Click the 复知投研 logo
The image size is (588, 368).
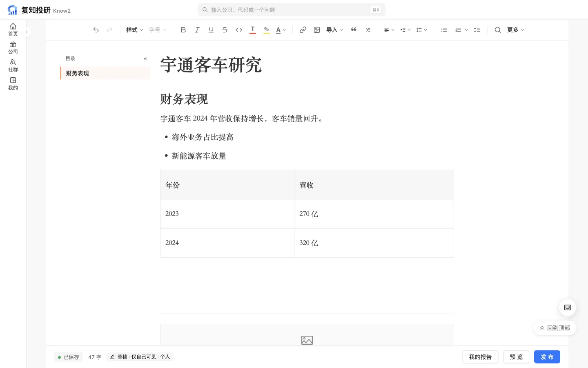point(39,10)
